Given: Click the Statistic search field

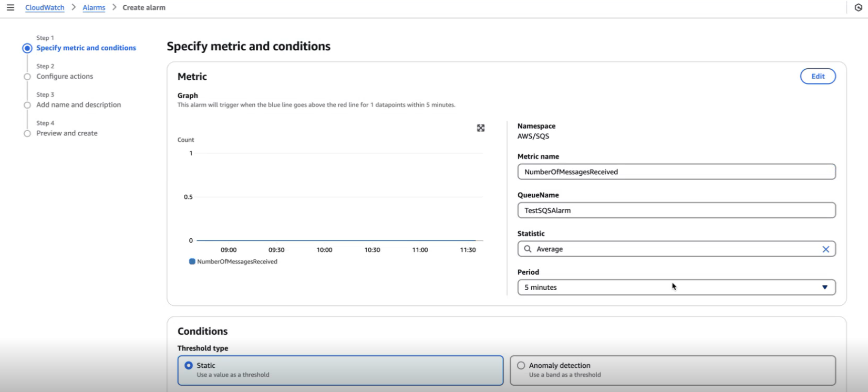Looking at the screenshot, I should tap(676, 249).
